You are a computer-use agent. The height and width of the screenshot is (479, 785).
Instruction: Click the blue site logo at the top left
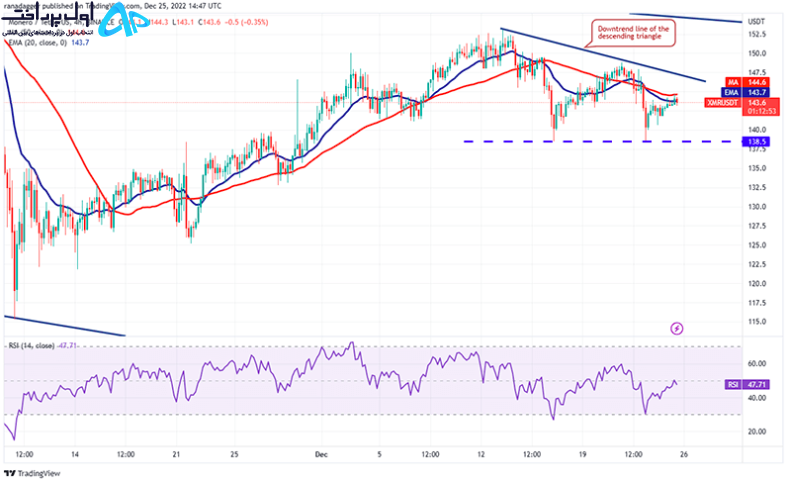[119, 24]
